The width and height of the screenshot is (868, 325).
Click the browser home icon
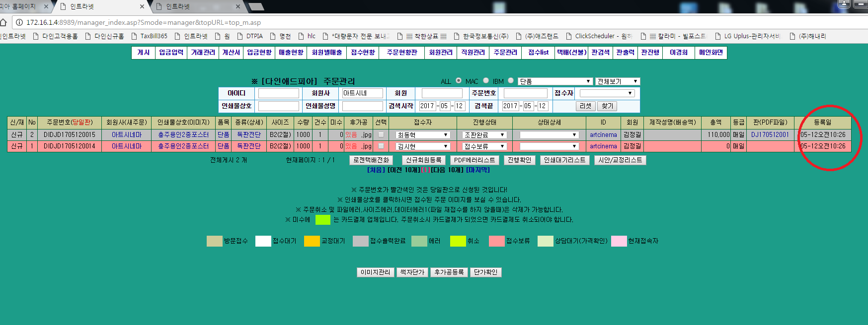tap(3, 22)
